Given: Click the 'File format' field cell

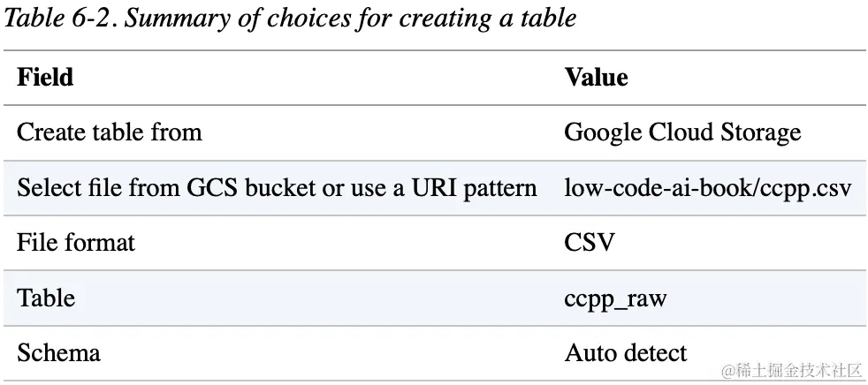Looking at the screenshot, I should coord(76,243).
